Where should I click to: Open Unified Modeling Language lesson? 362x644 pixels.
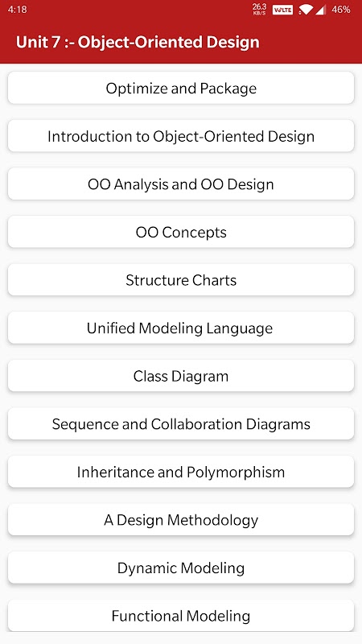(x=181, y=328)
